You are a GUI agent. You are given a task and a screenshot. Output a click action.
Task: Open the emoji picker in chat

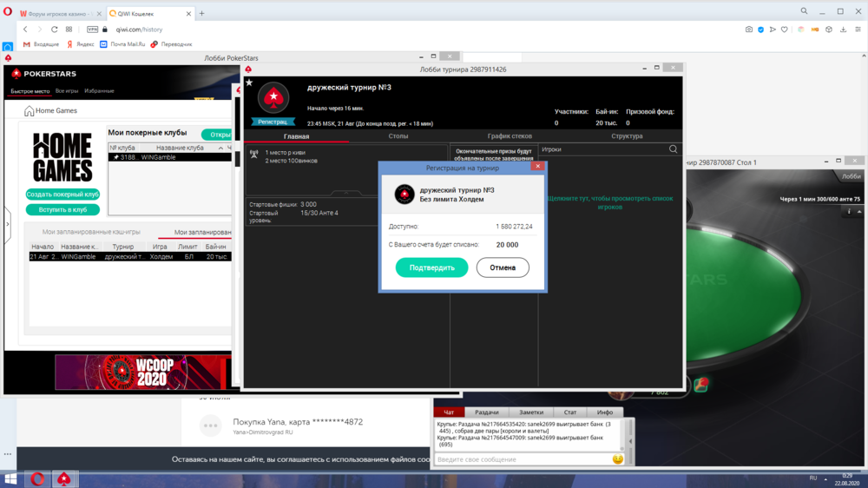click(618, 458)
